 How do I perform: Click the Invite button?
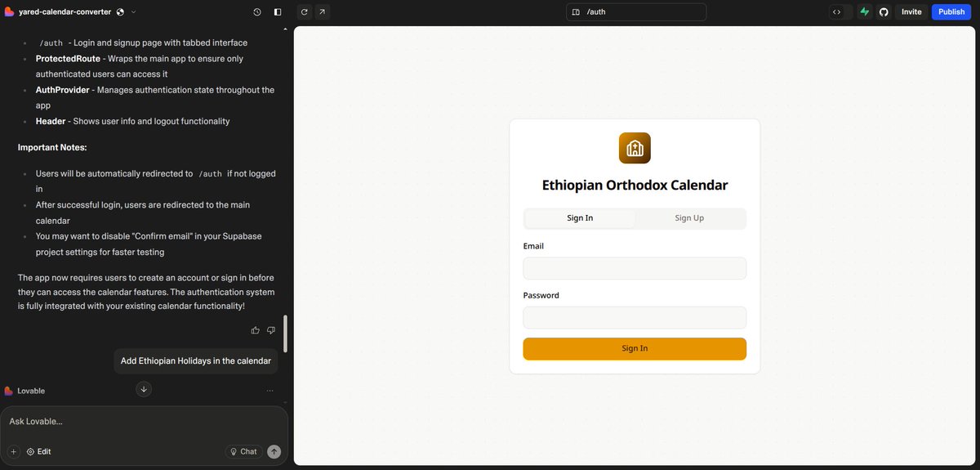tap(911, 12)
